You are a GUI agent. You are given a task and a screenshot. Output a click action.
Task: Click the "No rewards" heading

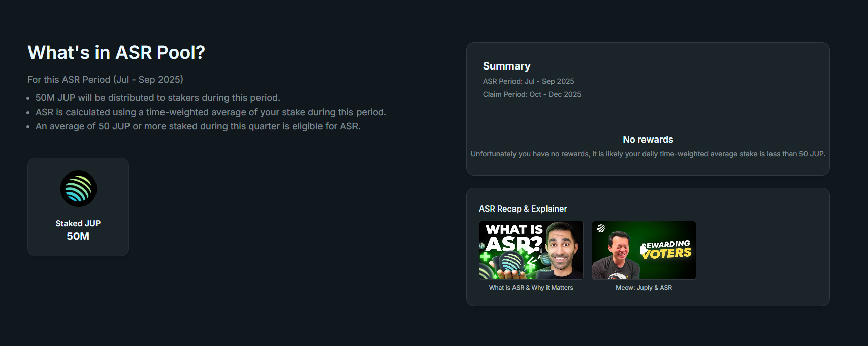pyautogui.click(x=648, y=140)
